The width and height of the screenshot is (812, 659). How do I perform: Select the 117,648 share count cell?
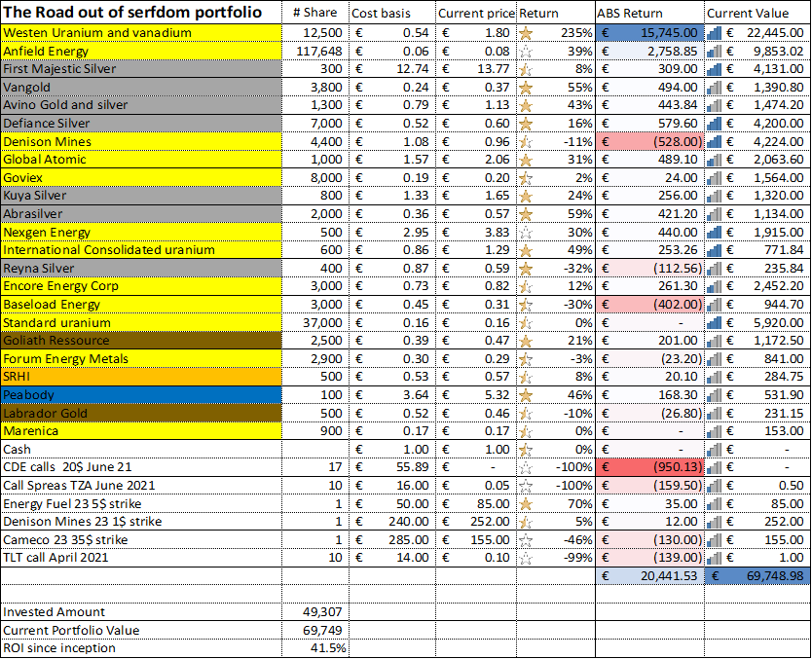pos(315,52)
